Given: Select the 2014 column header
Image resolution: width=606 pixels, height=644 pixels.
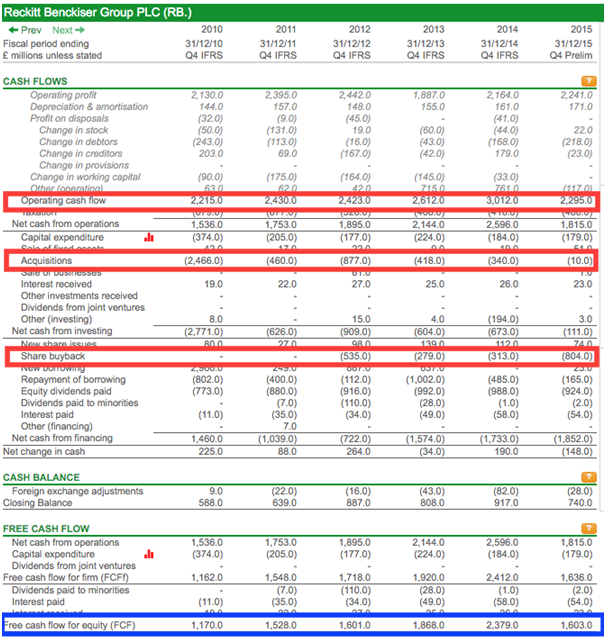Looking at the screenshot, I should (x=507, y=30).
